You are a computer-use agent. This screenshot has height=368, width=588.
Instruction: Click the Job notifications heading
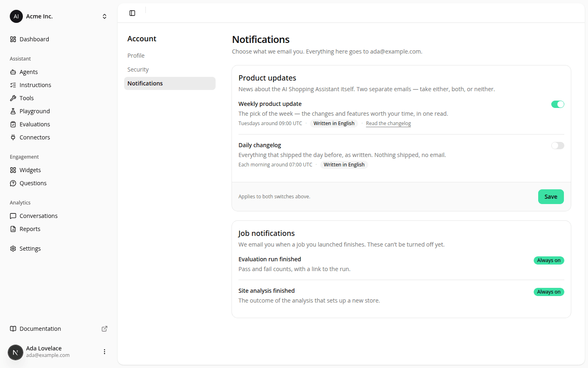pyautogui.click(x=267, y=233)
